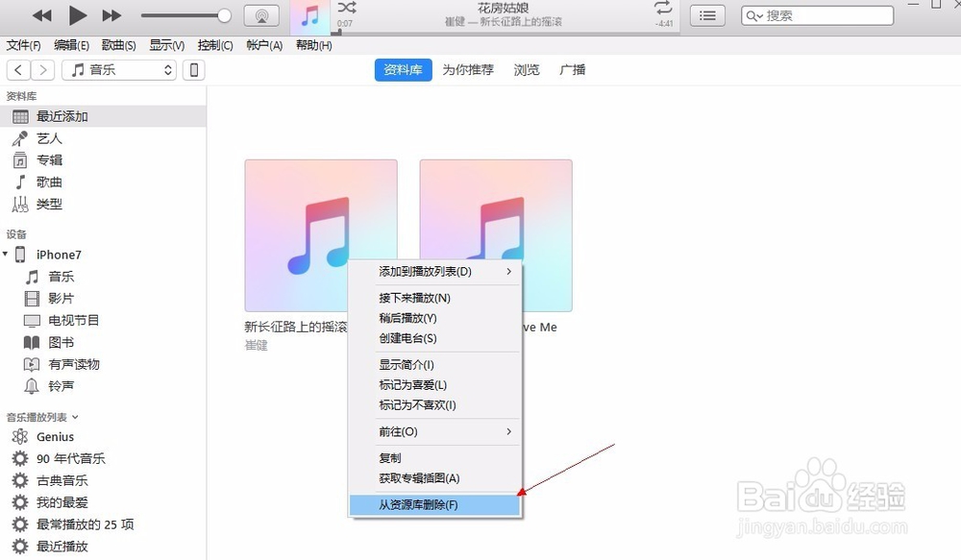Click the iPhone device button
This screenshot has height=560, width=961.
[194, 70]
